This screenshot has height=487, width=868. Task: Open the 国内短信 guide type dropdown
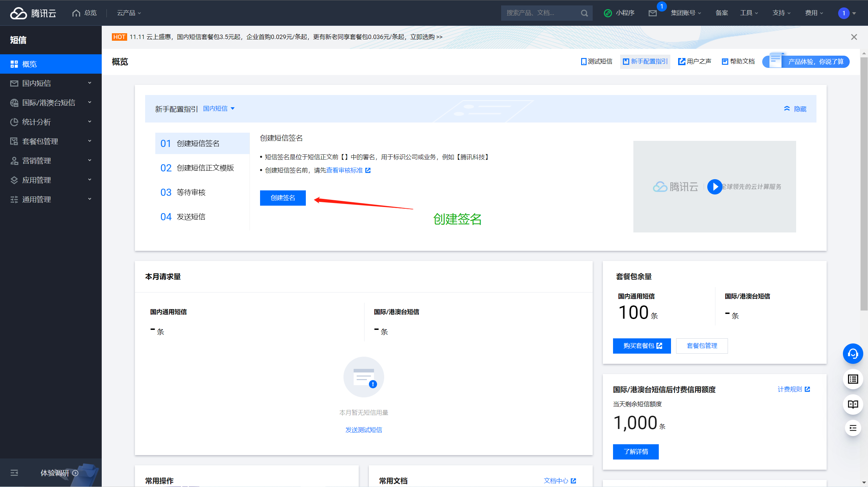(219, 109)
